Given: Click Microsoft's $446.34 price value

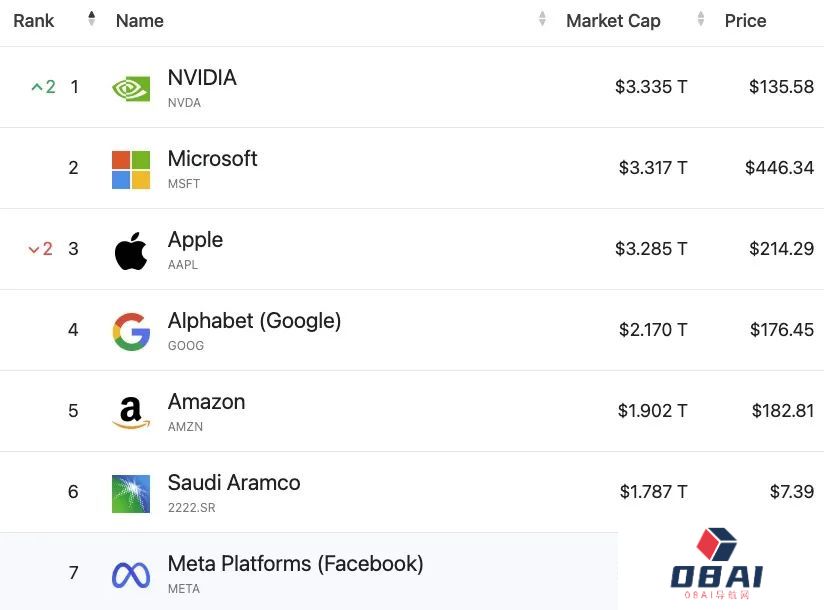Looking at the screenshot, I should [779, 168].
